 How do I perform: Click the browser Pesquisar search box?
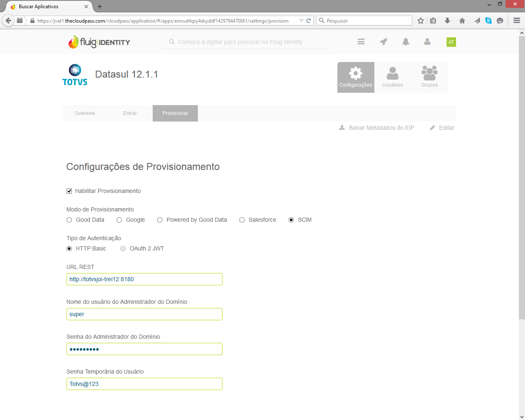click(x=364, y=21)
